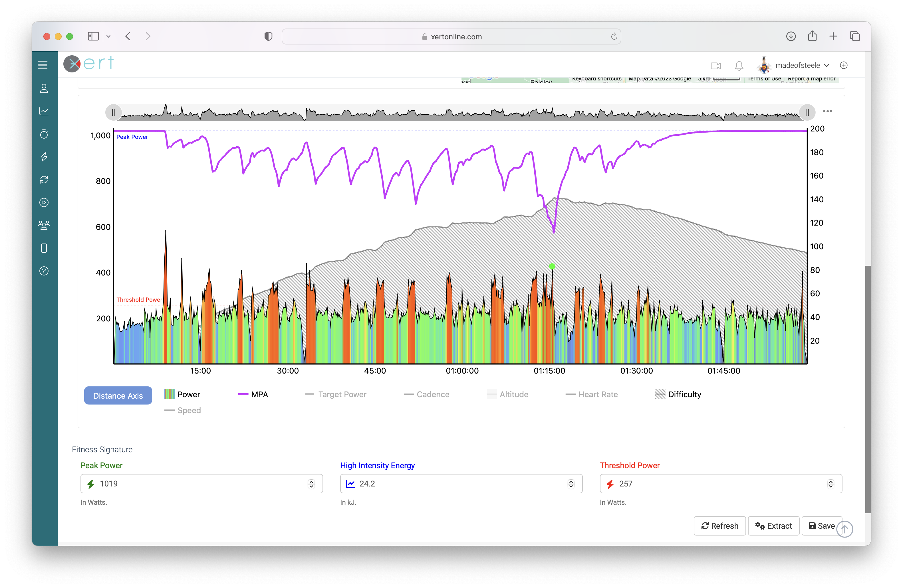Click the notification bell icon
The height and width of the screenshot is (588, 903).
pyautogui.click(x=739, y=66)
